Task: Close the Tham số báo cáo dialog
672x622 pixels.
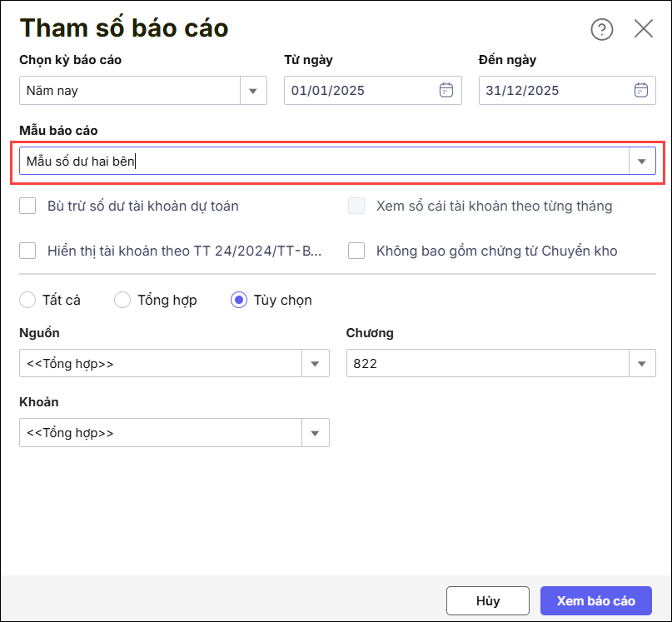Action: tap(643, 29)
